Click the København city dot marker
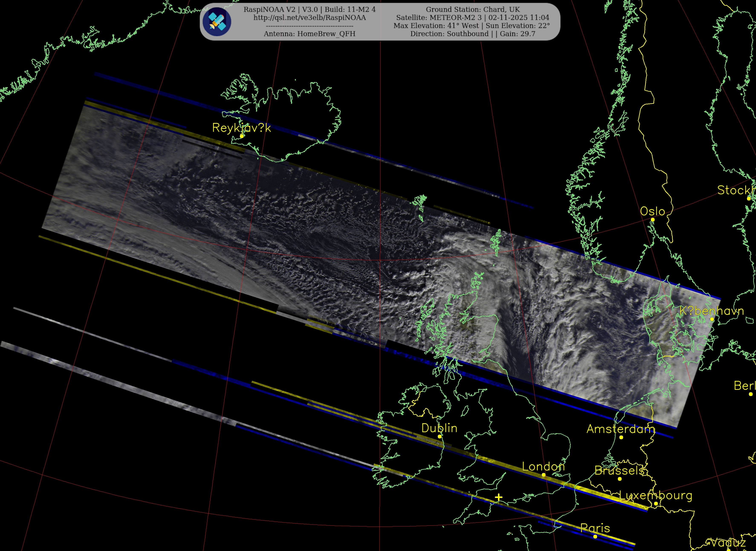 712,319
